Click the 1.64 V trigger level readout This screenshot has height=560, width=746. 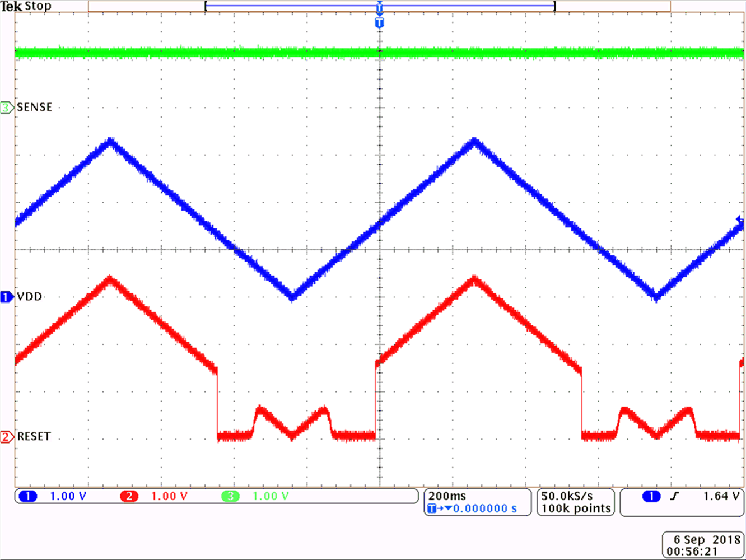click(719, 496)
